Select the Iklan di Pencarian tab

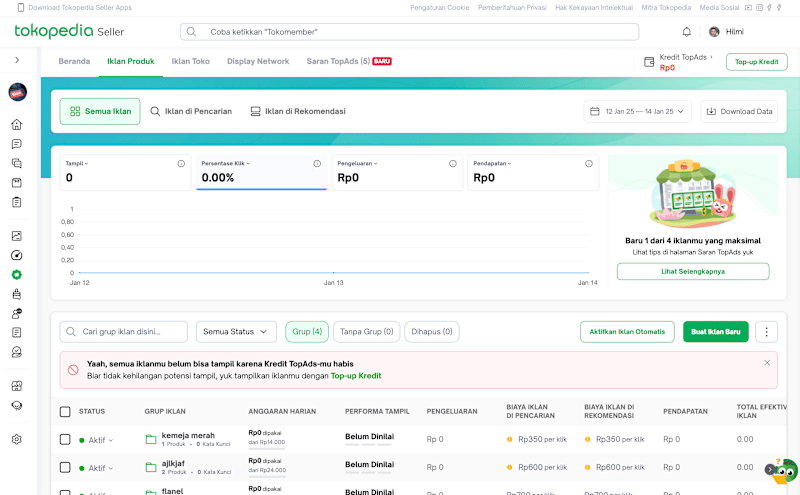click(x=191, y=111)
